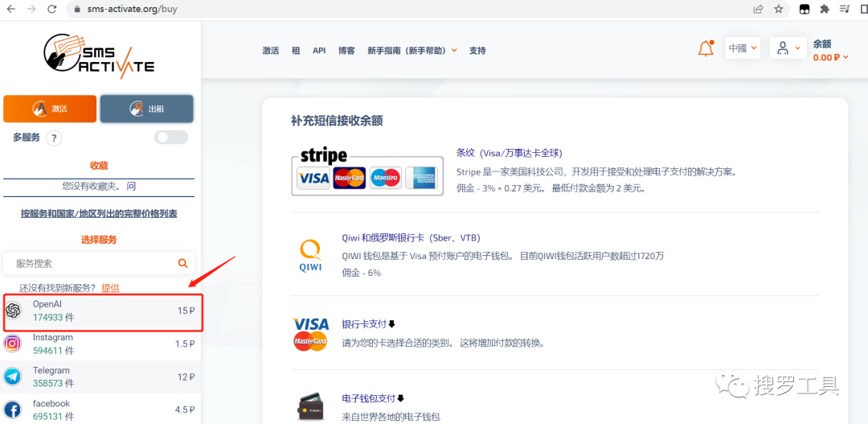Select the Telegram 12 ₽ service row

pos(100,377)
